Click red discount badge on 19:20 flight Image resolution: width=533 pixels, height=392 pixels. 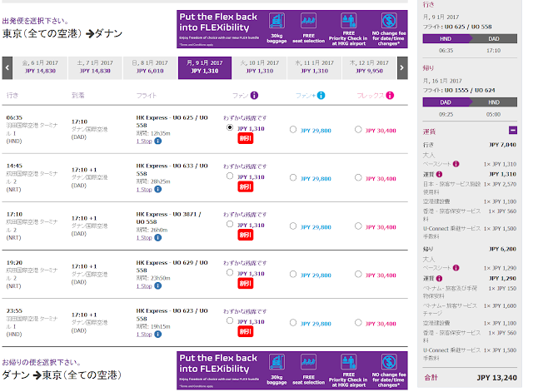point(246,283)
